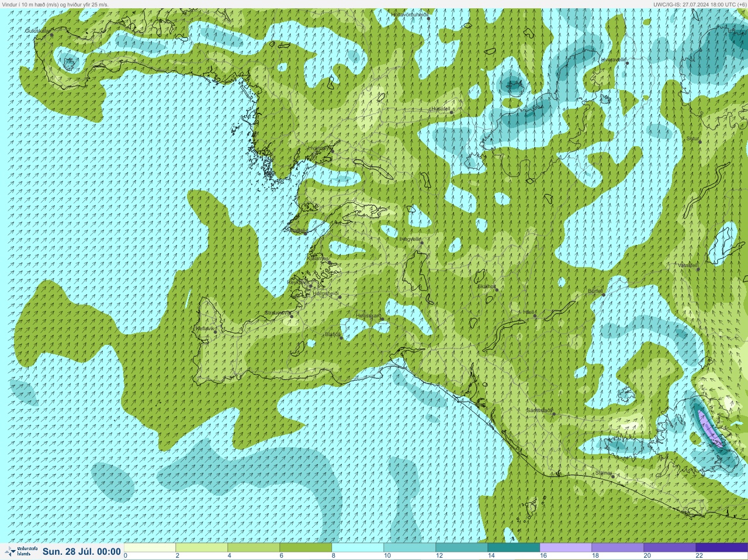The height and width of the screenshot is (560, 748).
Task: Select the Hellisskarð station label
Action: click(x=368, y=316)
